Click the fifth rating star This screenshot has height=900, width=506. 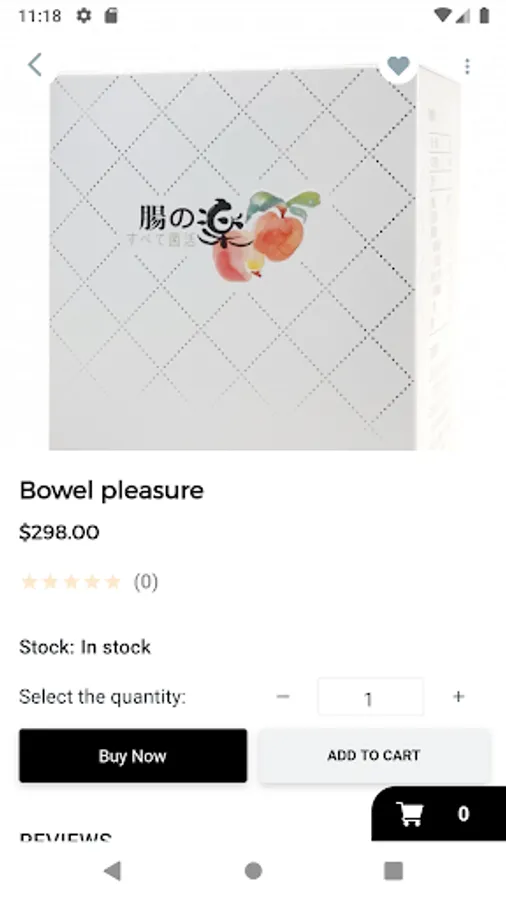[114, 582]
